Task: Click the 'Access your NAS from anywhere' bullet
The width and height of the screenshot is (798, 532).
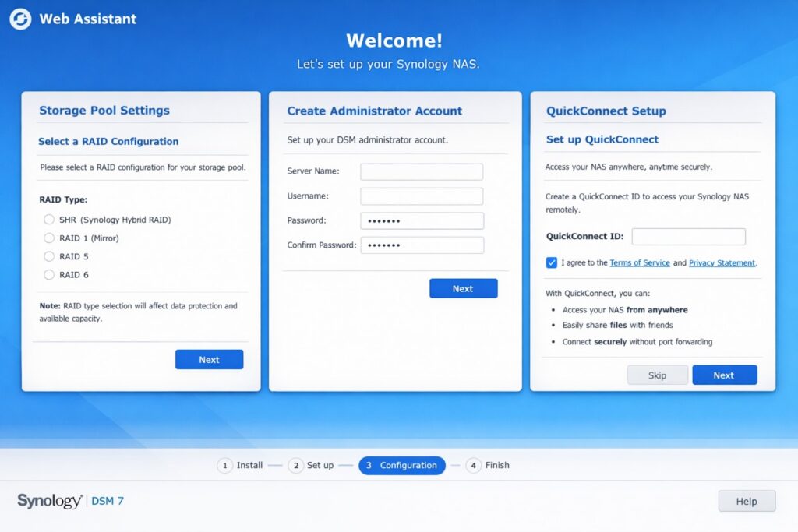Action: click(625, 310)
